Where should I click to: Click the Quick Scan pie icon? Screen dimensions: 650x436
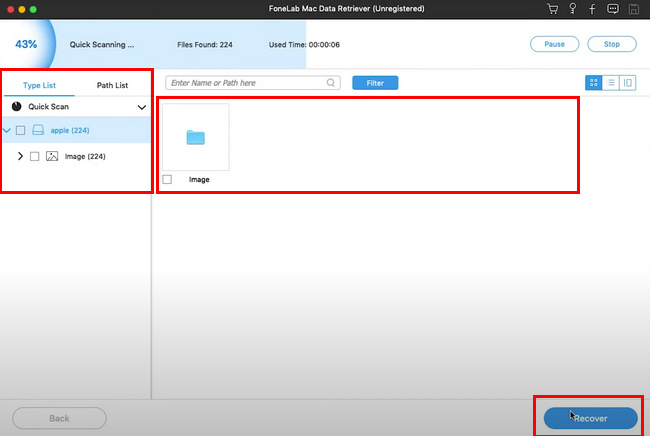pyautogui.click(x=17, y=107)
